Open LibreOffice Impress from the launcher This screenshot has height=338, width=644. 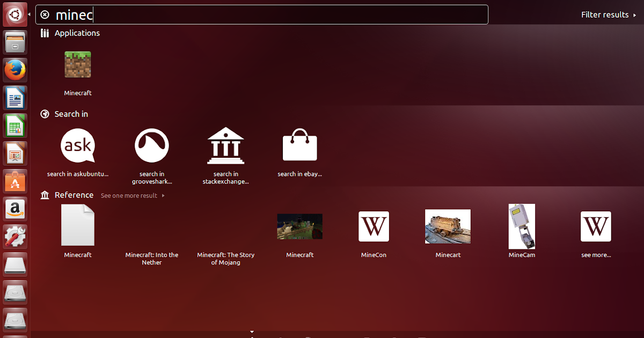click(15, 154)
